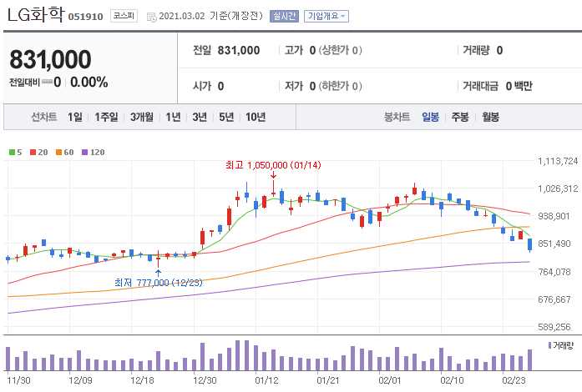582x392 pixels.
Task: Select the 10년 line chart tab
Action: pyautogui.click(x=256, y=118)
